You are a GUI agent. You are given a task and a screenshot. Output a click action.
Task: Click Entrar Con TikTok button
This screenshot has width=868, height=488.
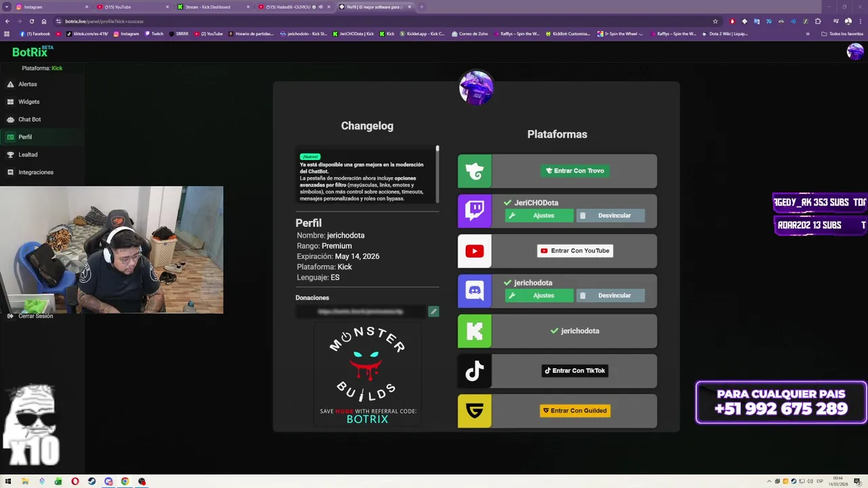pyautogui.click(x=574, y=371)
